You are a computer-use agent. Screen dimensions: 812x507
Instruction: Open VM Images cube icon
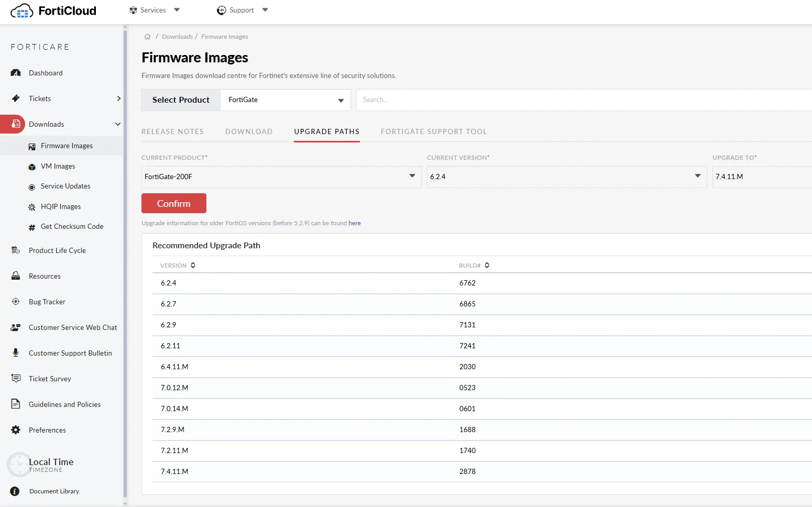pyautogui.click(x=32, y=167)
